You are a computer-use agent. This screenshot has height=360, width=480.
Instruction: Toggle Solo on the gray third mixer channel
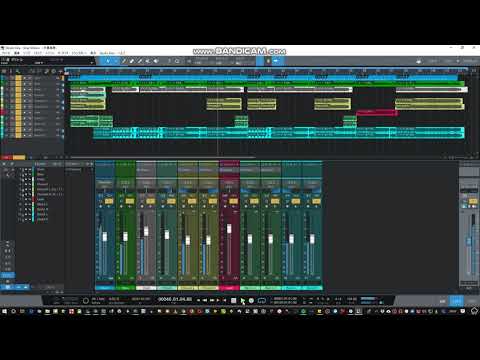pos(150,201)
